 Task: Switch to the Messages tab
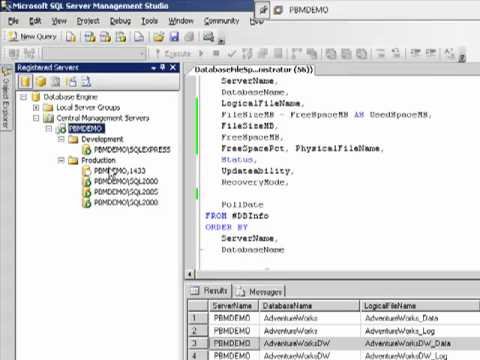click(259, 292)
